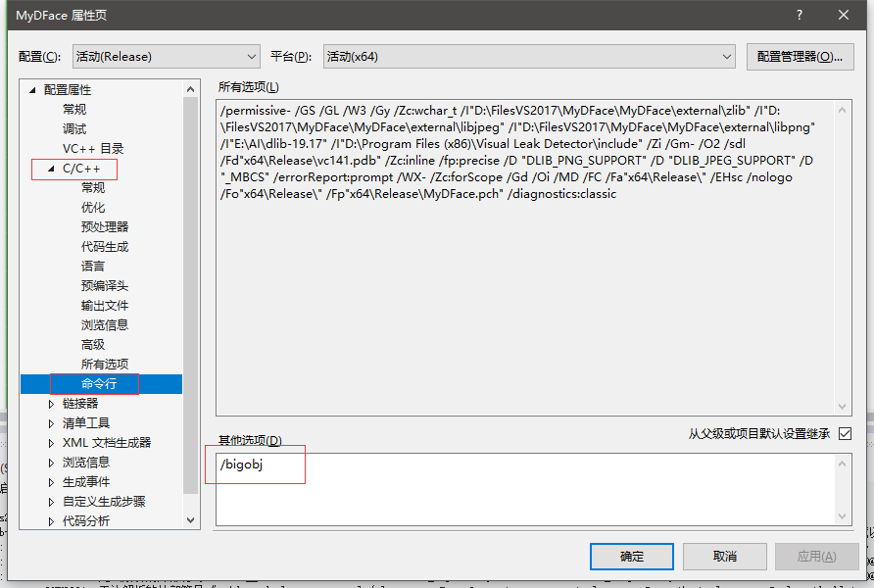Select the 生成事件 tree item label
Screen dimensions: 874x588
(x=86, y=481)
